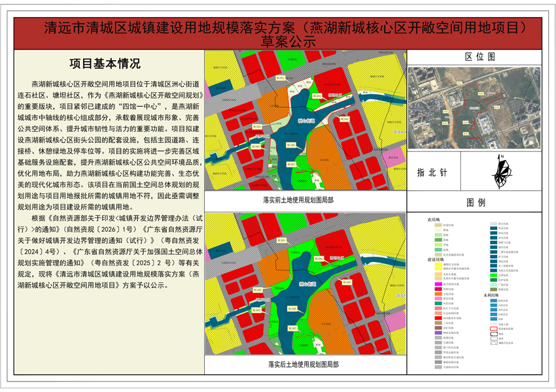Click the 公园绿地 green legend swatch

tap(493, 275)
